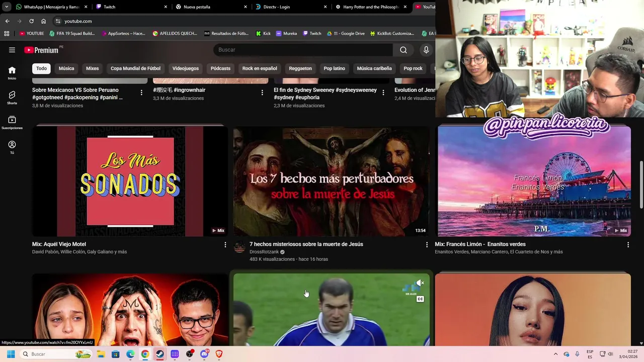This screenshot has width=644, height=362.
Task: Open the Mureka bookmark
Action: [286, 34]
